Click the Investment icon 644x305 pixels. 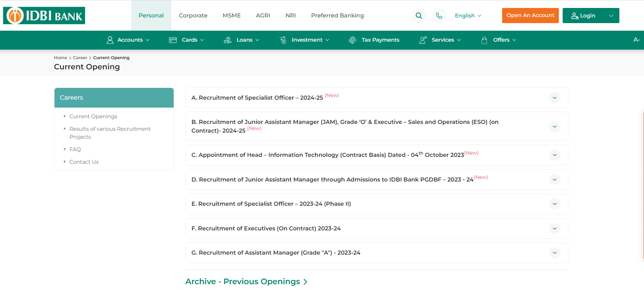(283, 40)
